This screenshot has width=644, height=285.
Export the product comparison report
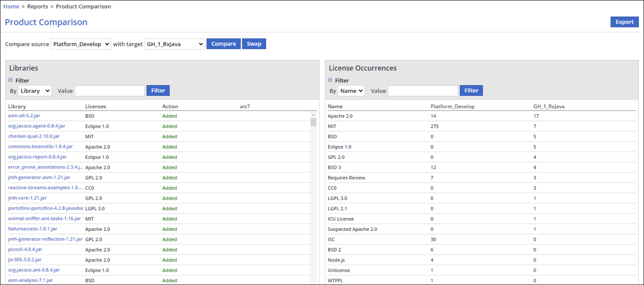click(624, 22)
